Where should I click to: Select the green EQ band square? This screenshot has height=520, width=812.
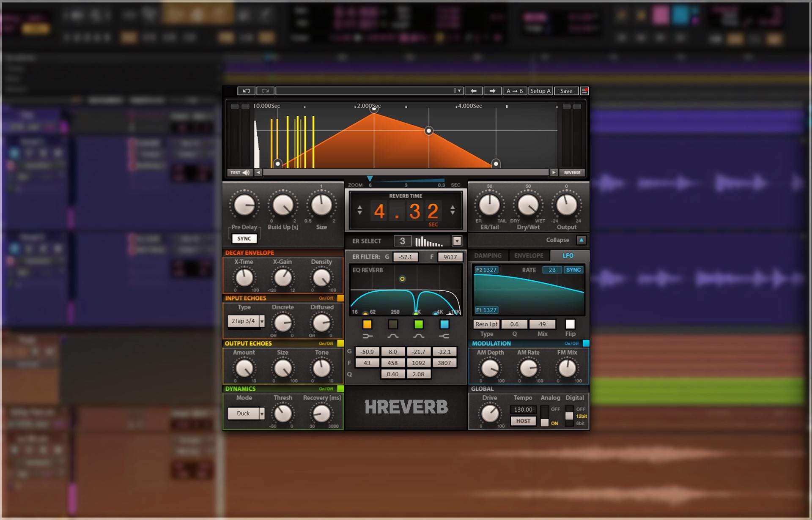pyautogui.click(x=419, y=324)
